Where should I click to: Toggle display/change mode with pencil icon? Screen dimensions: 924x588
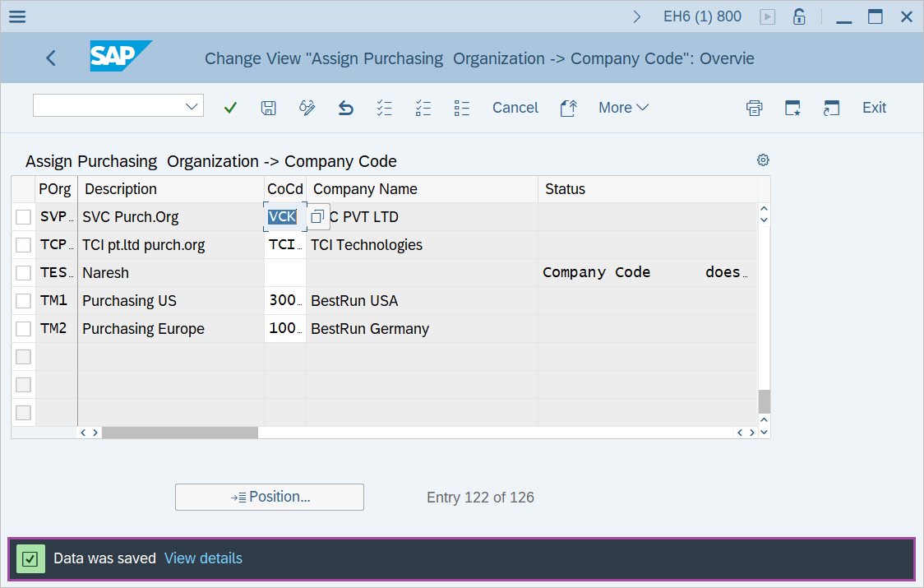tap(307, 107)
